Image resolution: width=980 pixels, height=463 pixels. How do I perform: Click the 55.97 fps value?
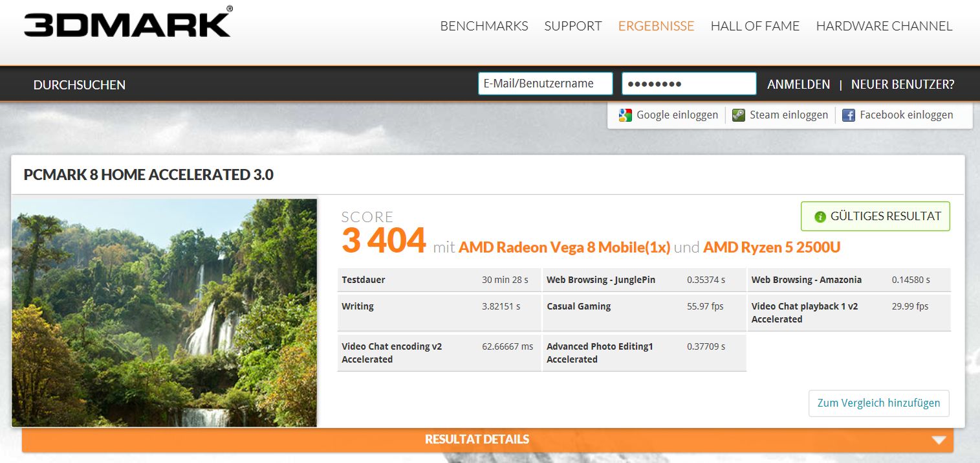click(705, 306)
